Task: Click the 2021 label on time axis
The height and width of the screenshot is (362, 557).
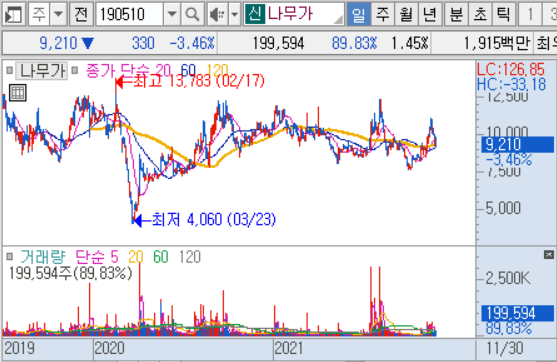Action: [289, 348]
